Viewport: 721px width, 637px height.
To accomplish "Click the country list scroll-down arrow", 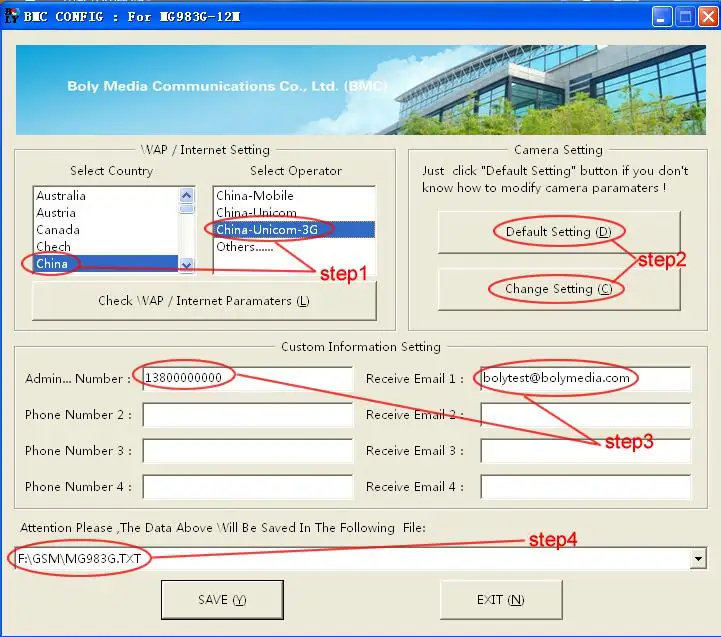I will coord(186,264).
